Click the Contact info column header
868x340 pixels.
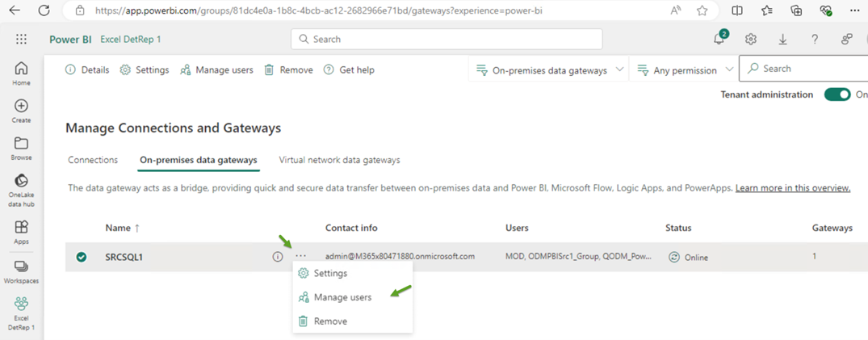(351, 228)
